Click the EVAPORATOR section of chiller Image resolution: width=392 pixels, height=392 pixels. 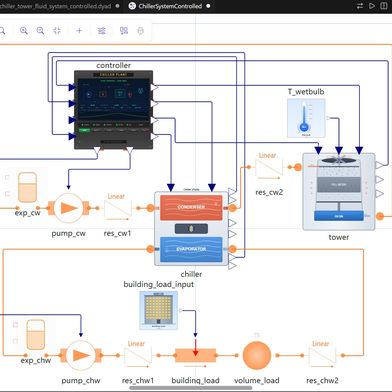pyautogui.click(x=191, y=249)
